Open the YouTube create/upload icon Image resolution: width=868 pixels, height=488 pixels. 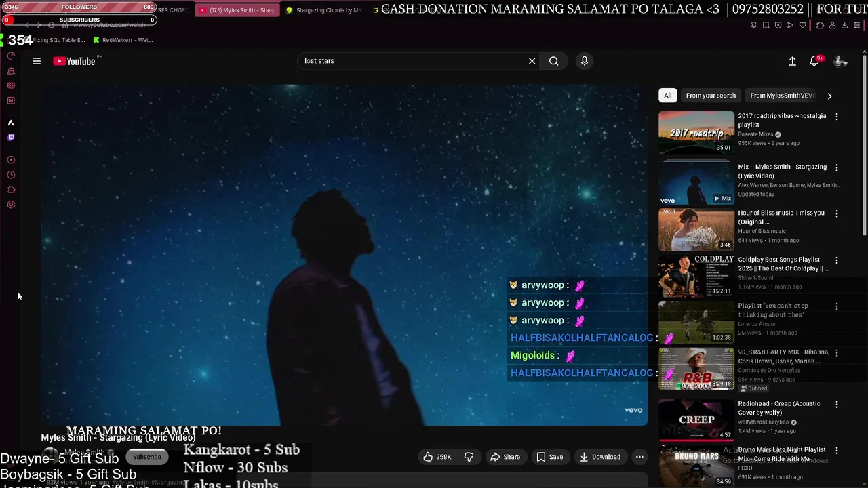(x=792, y=61)
